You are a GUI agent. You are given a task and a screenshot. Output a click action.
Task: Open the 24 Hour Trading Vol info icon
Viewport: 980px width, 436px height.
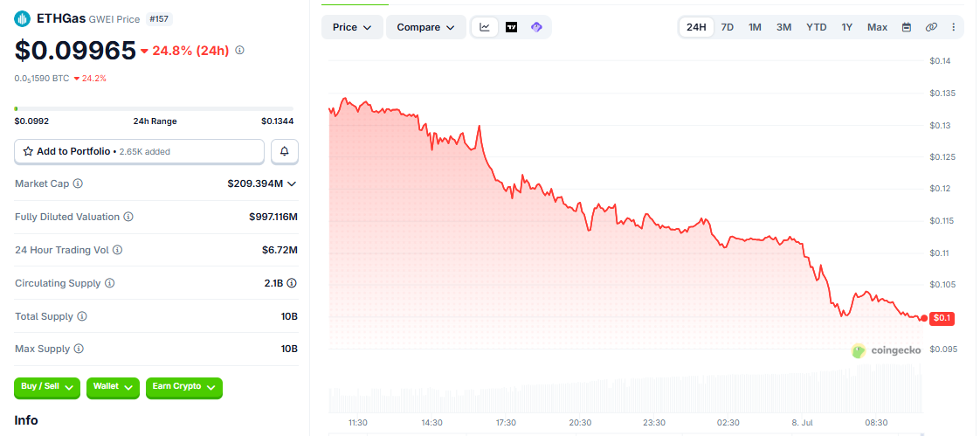pyautogui.click(x=118, y=250)
